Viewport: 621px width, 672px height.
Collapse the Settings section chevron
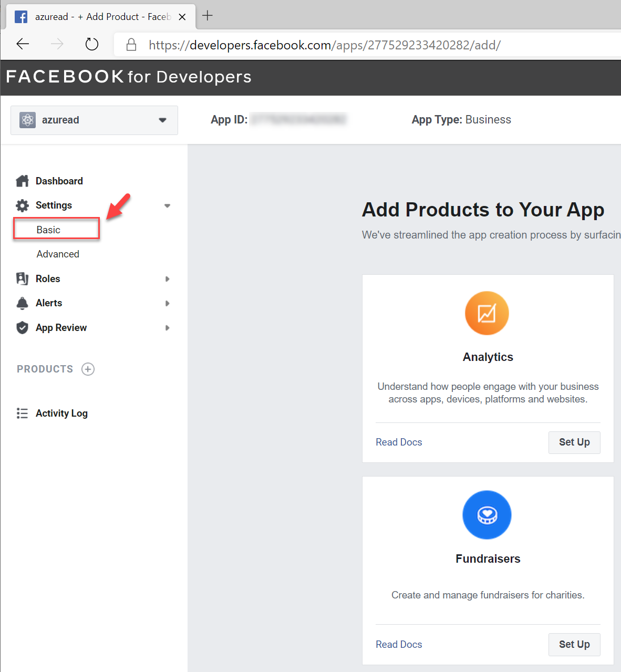click(x=167, y=205)
